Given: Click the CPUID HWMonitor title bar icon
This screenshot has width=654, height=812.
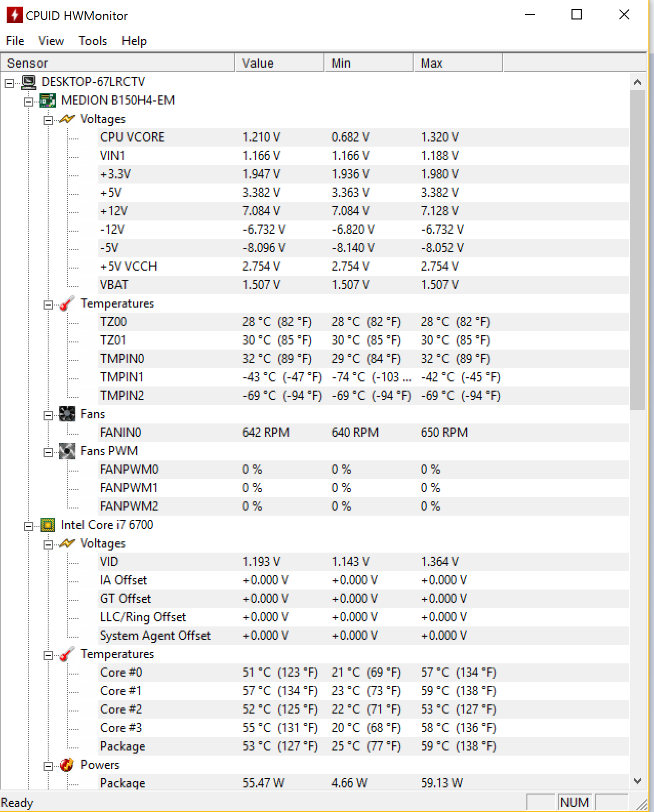Looking at the screenshot, I should (x=14, y=15).
